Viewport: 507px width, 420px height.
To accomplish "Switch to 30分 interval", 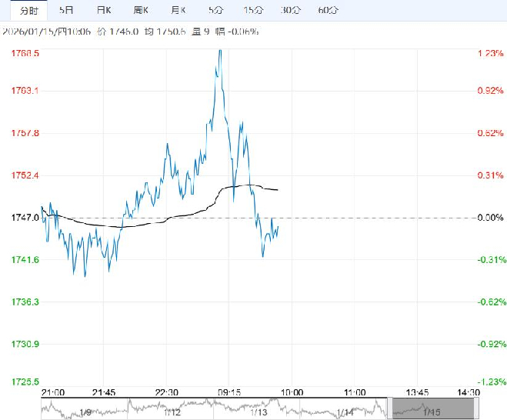I will tap(290, 10).
